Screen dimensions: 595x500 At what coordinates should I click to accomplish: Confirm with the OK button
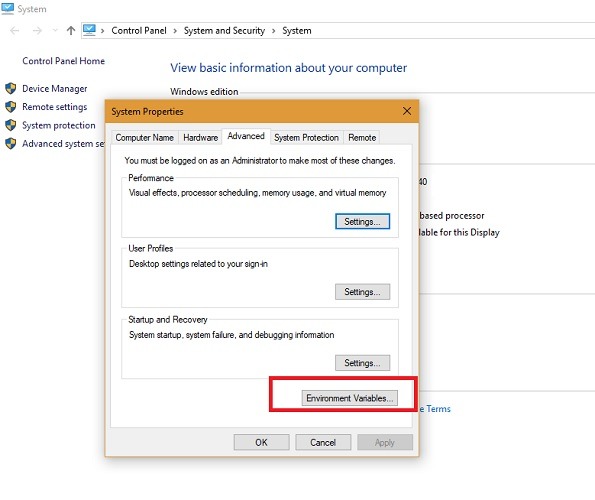point(261,442)
